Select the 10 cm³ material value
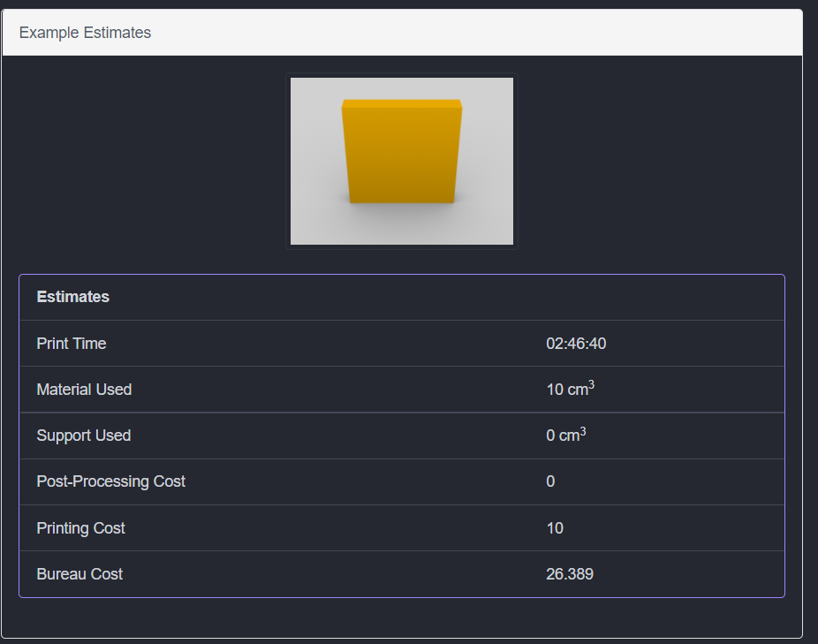 pyautogui.click(x=570, y=390)
